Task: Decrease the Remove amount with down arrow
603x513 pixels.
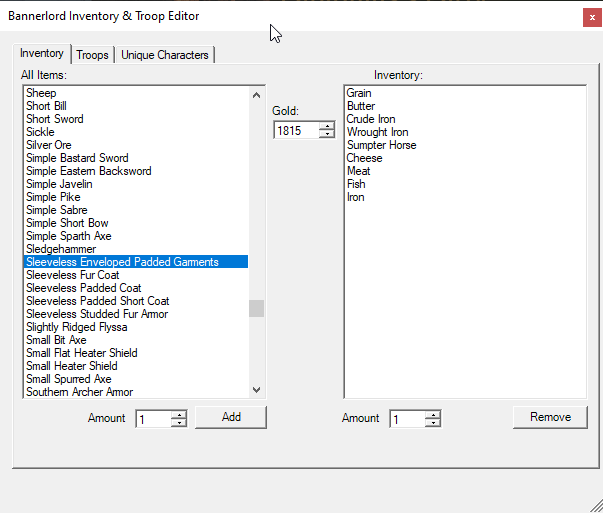Action: [433, 423]
